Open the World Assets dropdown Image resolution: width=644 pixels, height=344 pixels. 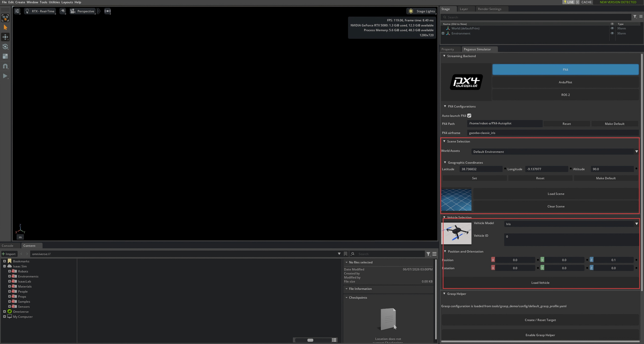pos(555,152)
